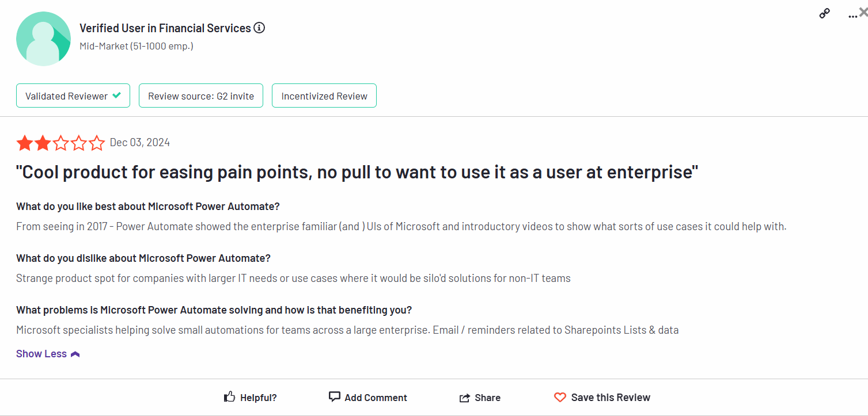
Task: Click the green checkmark in Validated Reviewer
Action: click(116, 96)
